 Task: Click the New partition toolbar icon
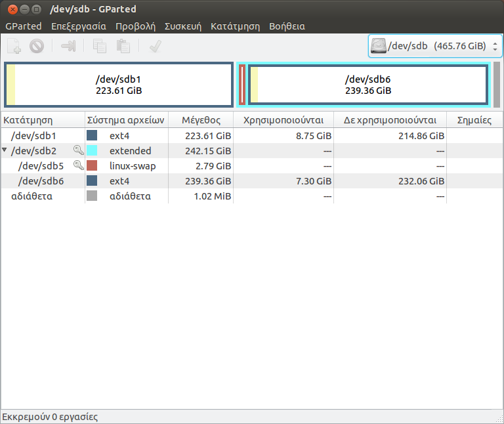(x=14, y=46)
